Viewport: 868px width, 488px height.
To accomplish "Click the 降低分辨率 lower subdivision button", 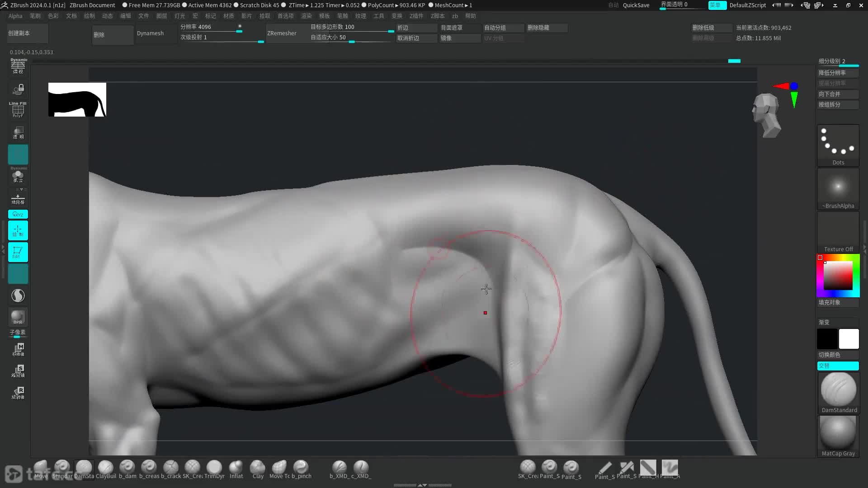I will click(838, 73).
